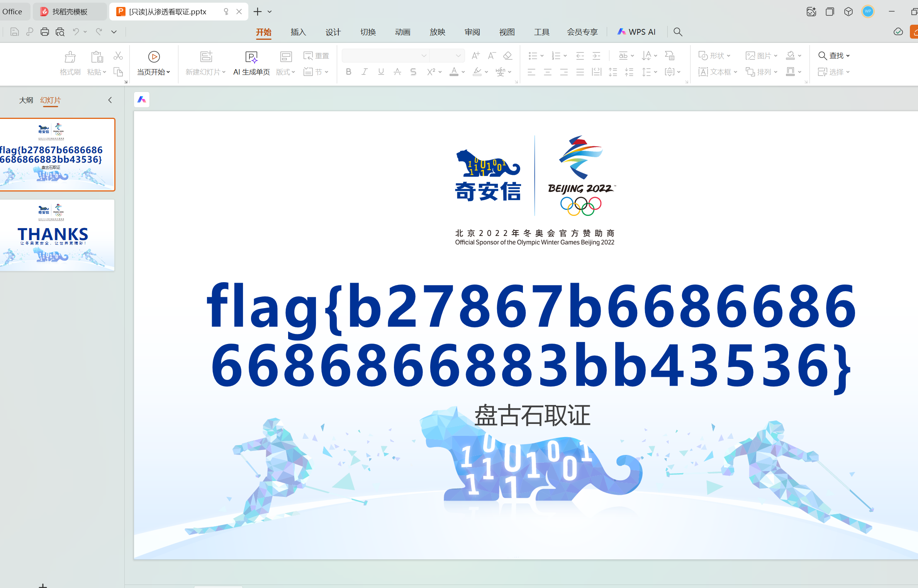Click the font color A swatch
This screenshot has width=918, height=588.
point(454,72)
